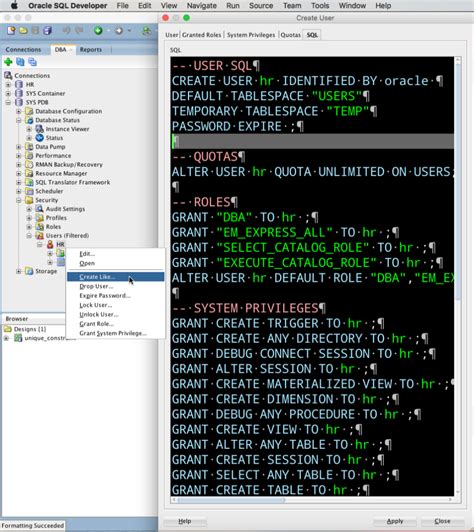Image resolution: width=474 pixels, height=532 pixels.
Task: Click the Scheduler node icon
Action: [29, 191]
